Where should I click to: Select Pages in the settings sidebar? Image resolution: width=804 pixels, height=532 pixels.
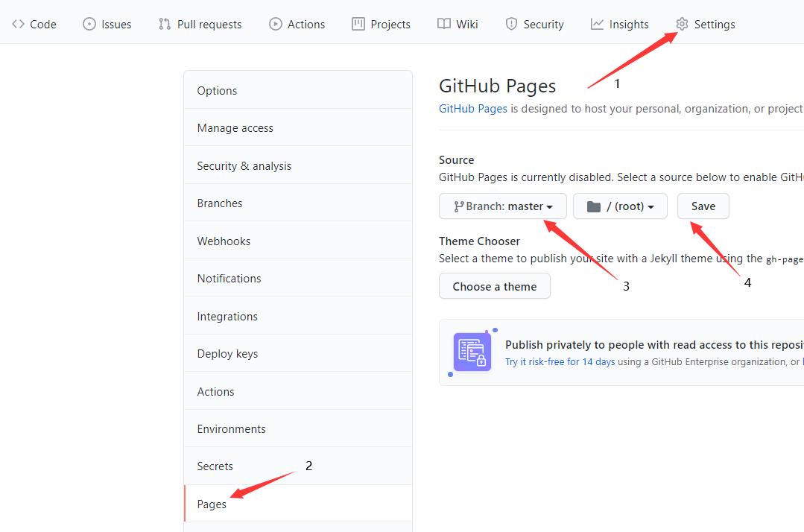(298, 504)
